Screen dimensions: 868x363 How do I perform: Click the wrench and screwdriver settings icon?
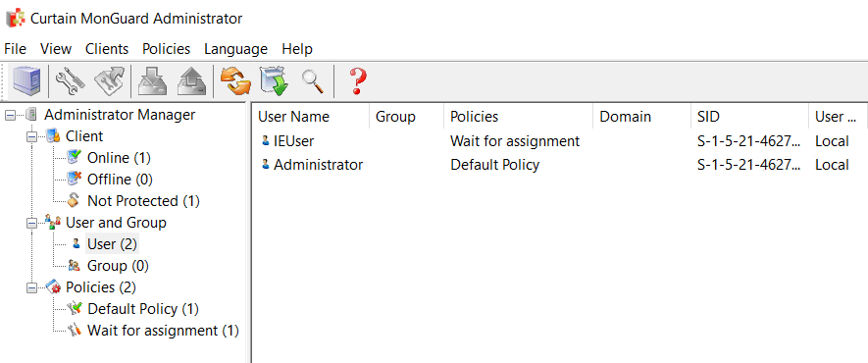coord(71,81)
